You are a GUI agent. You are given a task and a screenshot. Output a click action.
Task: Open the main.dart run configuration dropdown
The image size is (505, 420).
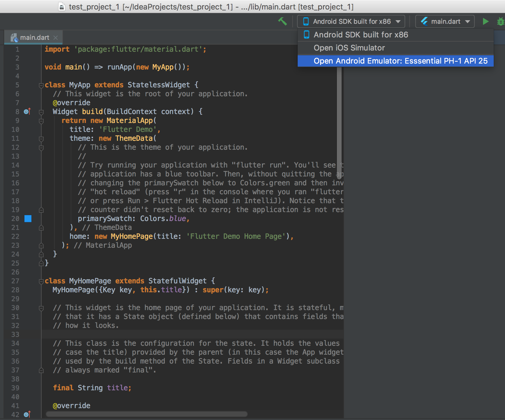coord(468,21)
